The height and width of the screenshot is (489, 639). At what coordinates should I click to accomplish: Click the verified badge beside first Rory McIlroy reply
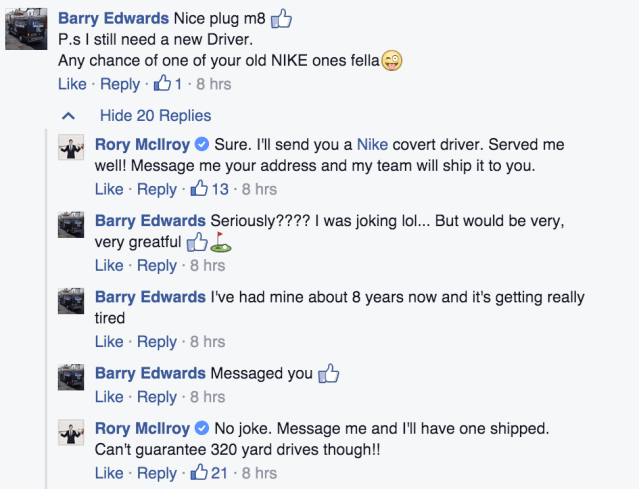(x=201, y=145)
